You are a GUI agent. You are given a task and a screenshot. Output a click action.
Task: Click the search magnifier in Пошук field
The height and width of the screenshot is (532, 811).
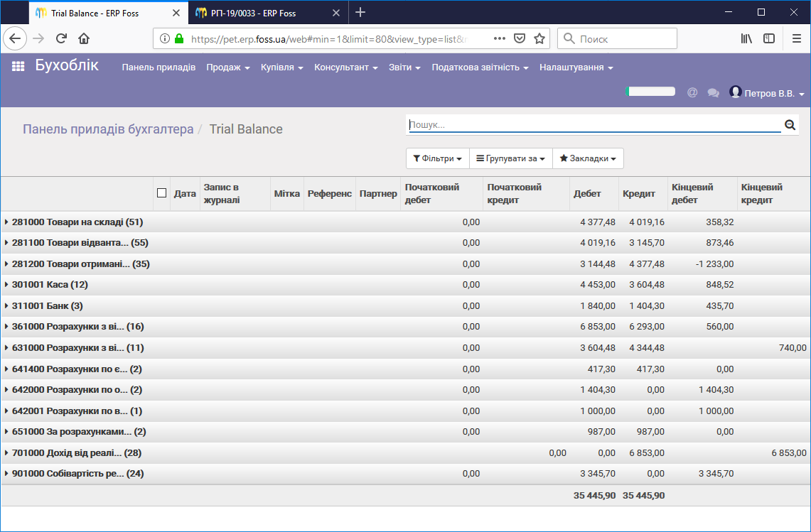click(790, 124)
